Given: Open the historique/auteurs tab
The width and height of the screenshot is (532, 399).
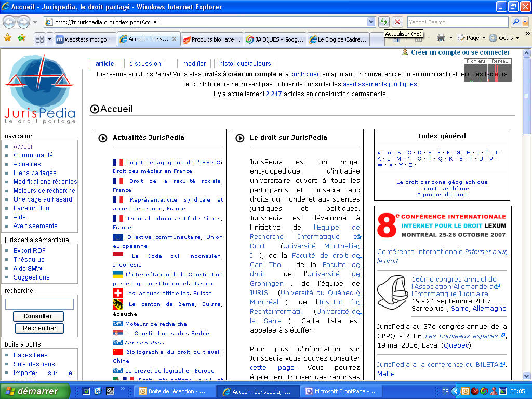Looking at the screenshot, I should coord(245,64).
